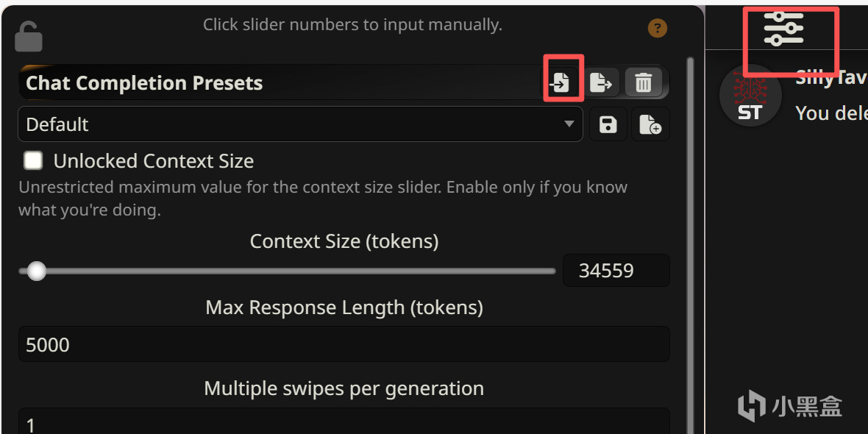Open the AI response configuration sliders icon
The width and height of the screenshot is (868, 434).
tap(783, 29)
